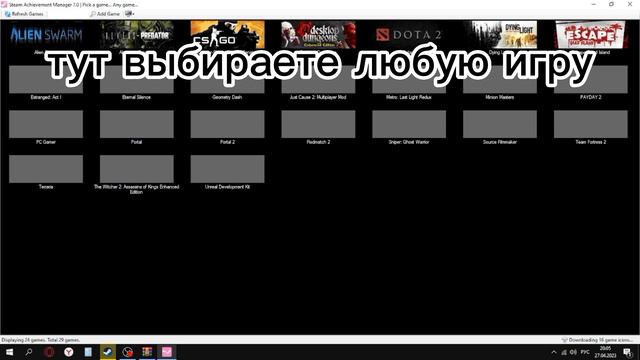Select the Aliens vs Predator game banner
The height and width of the screenshot is (360, 640).
pyautogui.click(x=137, y=35)
